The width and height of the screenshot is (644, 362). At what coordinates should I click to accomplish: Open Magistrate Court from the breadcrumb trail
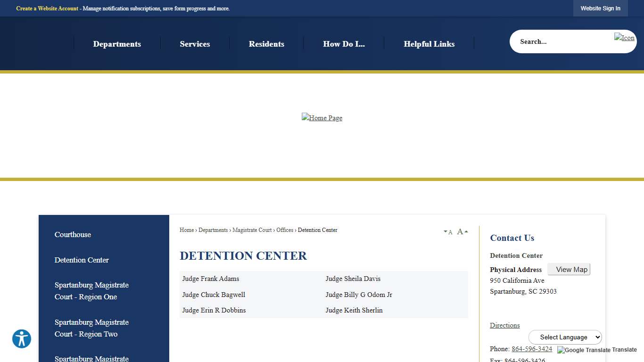252,230
